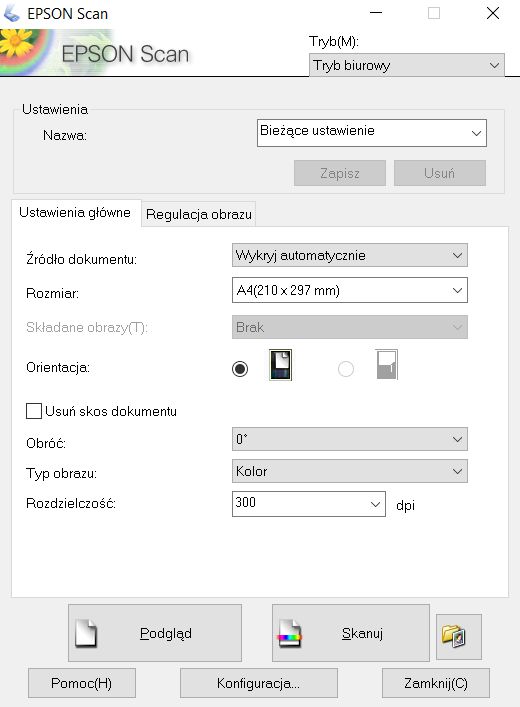Viewport: 520px width, 707px height.
Task: Click the Usuń settings button
Action: click(440, 173)
